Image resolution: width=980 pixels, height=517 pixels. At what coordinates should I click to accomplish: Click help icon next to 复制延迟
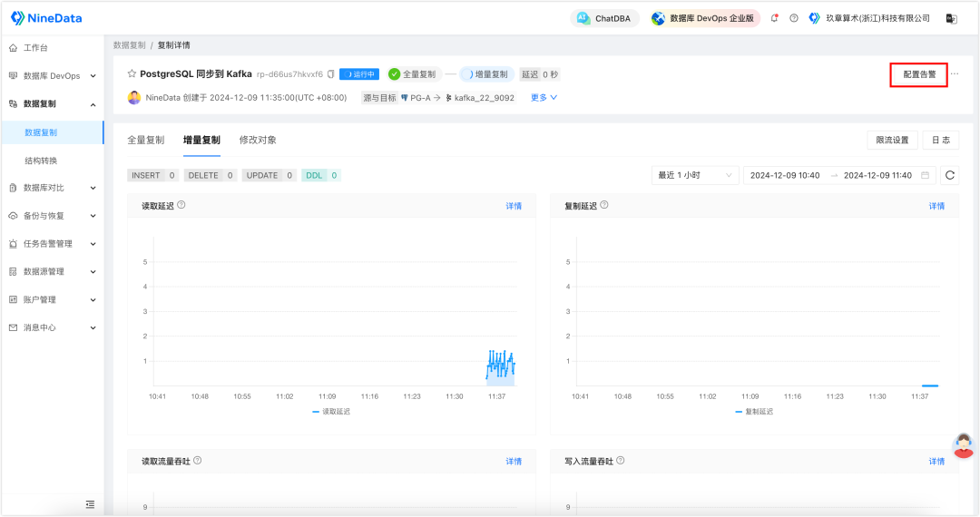click(x=604, y=205)
